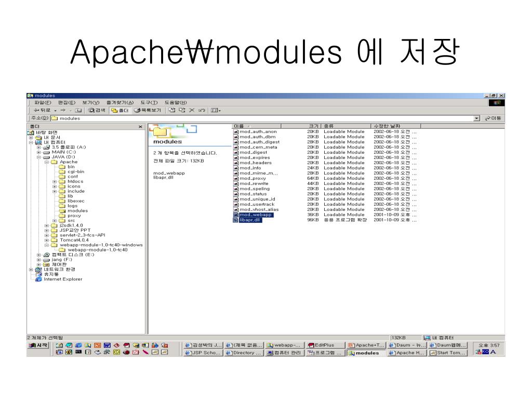This screenshot has width=532, height=399.
Task: Click the Move To toolbar icon
Action: 172,110
